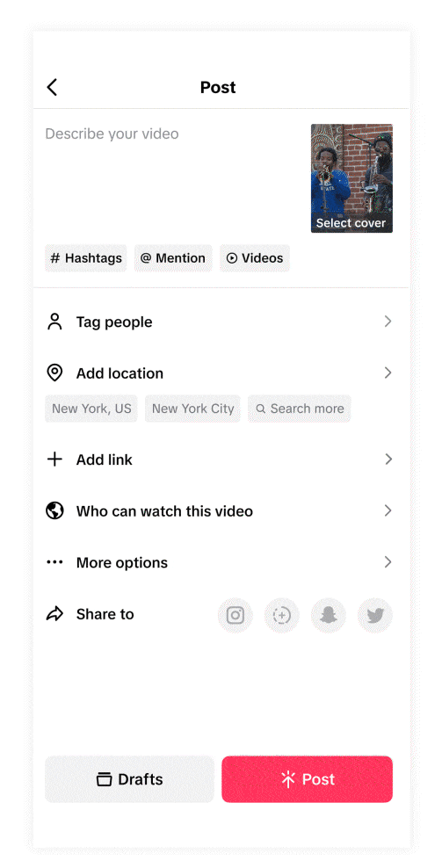Click the location pin icon
The image size is (442, 868).
[54, 373]
